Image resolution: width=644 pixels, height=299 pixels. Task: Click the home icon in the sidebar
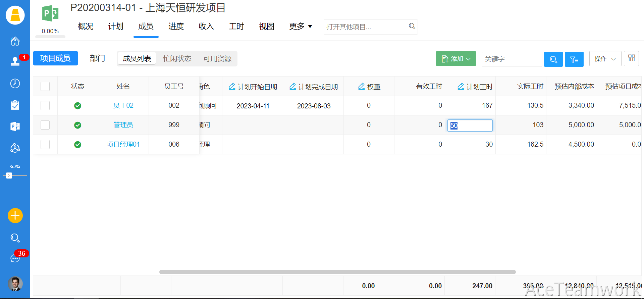pyautogui.click(x=15, y=41)
